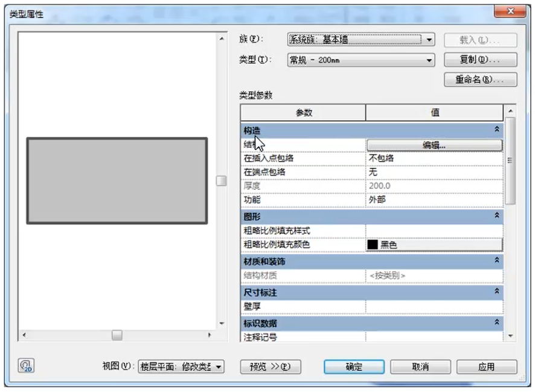Click the 复制 (Duplicate) button

coord(481,60)
